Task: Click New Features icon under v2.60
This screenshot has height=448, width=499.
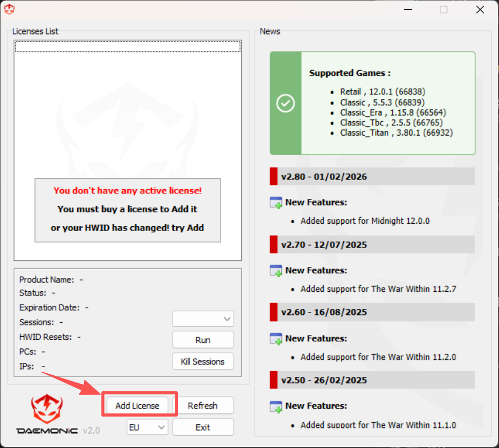Action: point(276,339)
